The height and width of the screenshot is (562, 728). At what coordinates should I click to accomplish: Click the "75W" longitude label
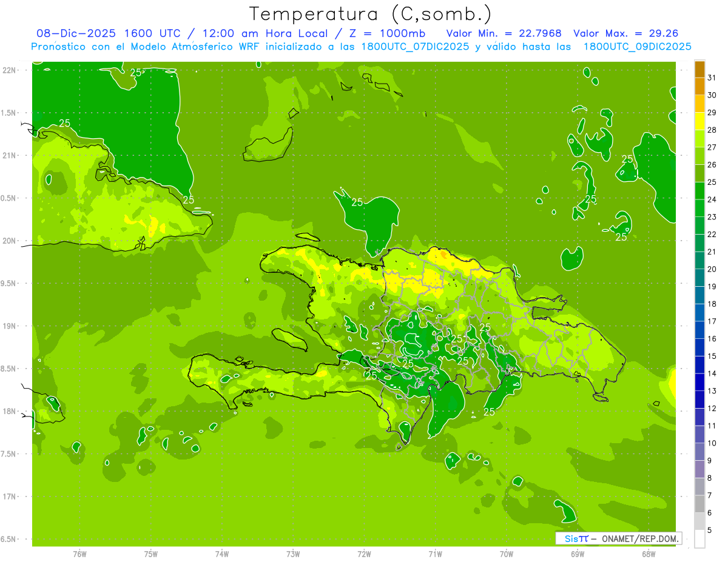[x=151, y=554]
